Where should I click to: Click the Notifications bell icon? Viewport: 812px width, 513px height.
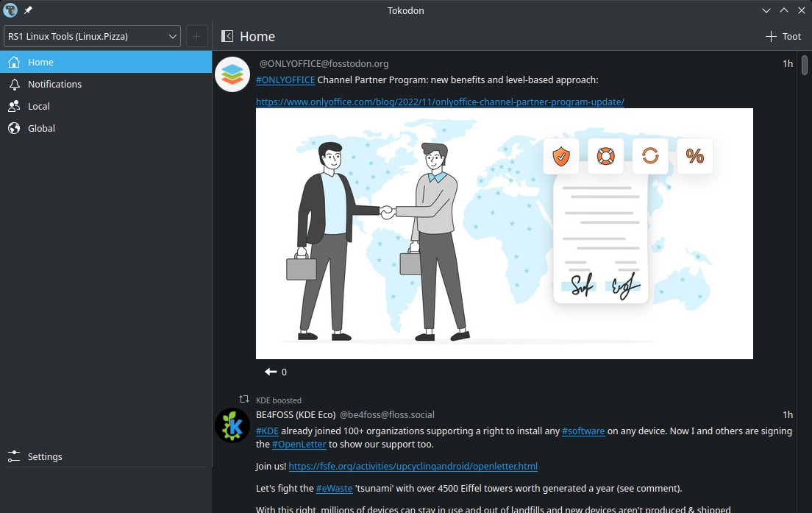click(x=14, y=84)
